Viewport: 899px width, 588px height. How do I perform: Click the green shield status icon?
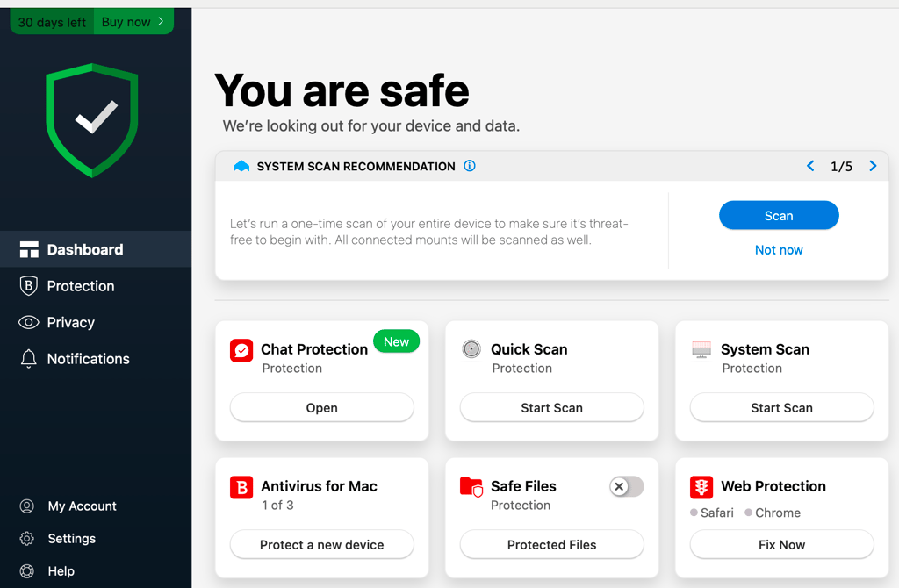pyautogui.click(x=92, y=120)
